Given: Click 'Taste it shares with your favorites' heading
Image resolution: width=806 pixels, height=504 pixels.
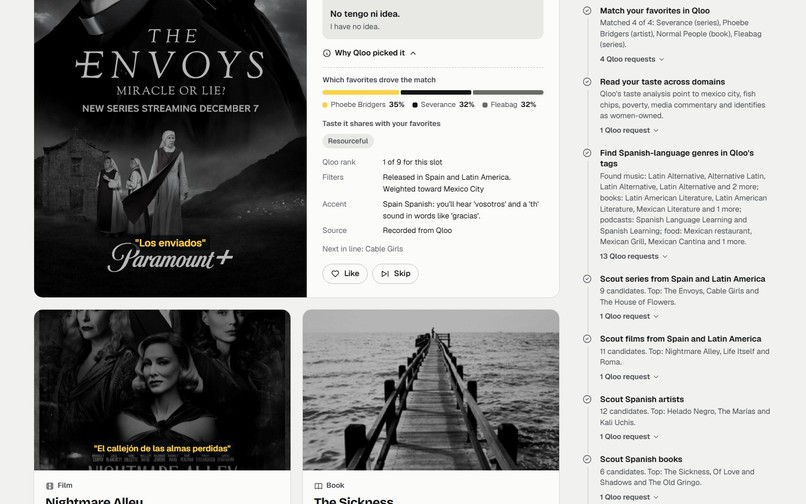Looking at the screenshot, I should [381, 123].
